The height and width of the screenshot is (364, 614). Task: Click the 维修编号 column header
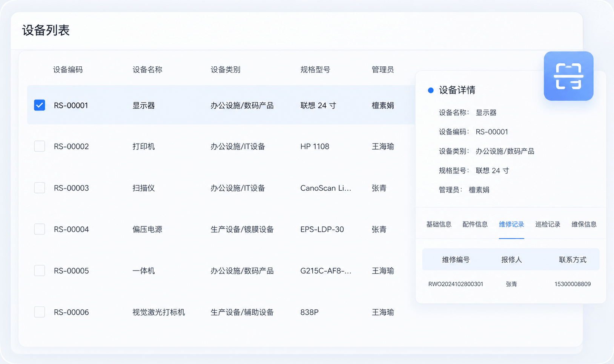456,260
